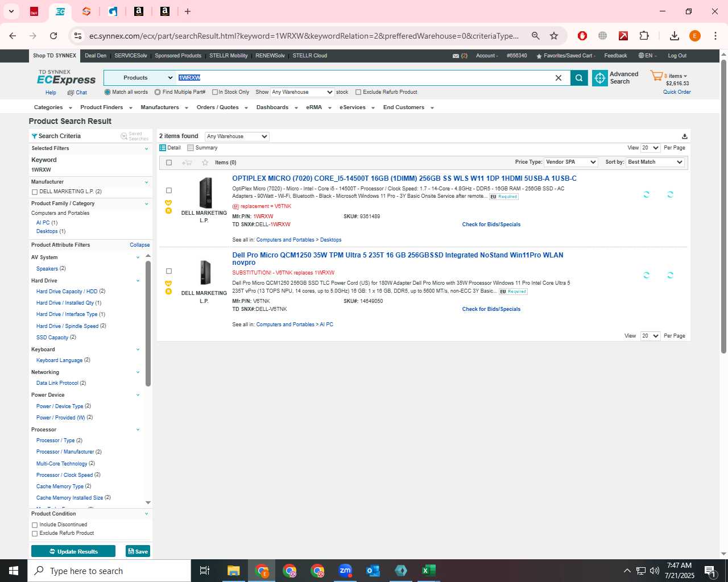Click the magnifier search button beside keyword field
Viewport: 728px width, 582px height.
(x=579, y=78)
